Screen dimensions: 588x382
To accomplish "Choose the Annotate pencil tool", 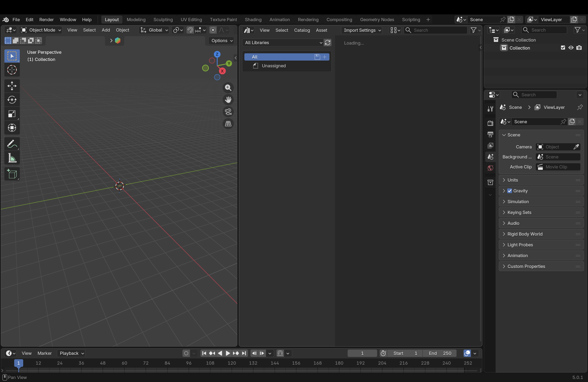I will coord(12,144).
